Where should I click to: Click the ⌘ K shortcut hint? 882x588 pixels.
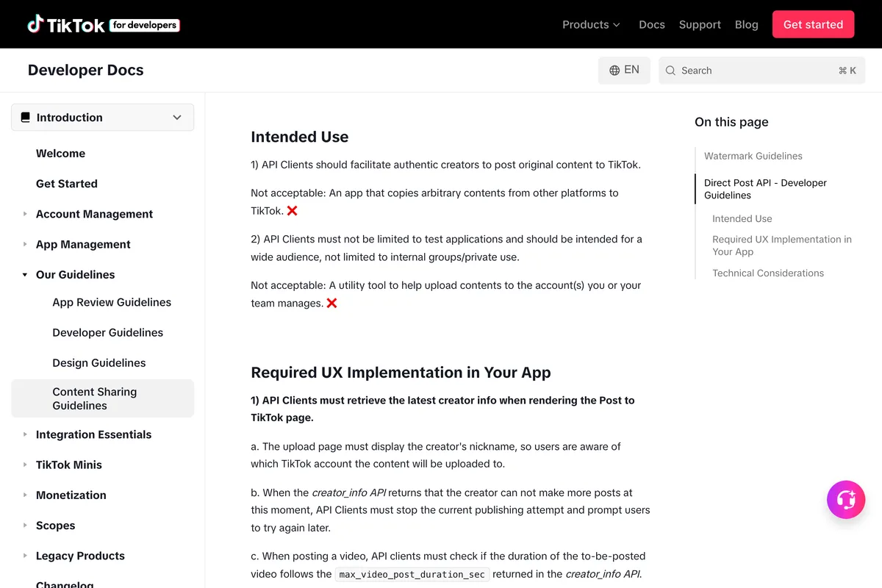click(847, 71)
